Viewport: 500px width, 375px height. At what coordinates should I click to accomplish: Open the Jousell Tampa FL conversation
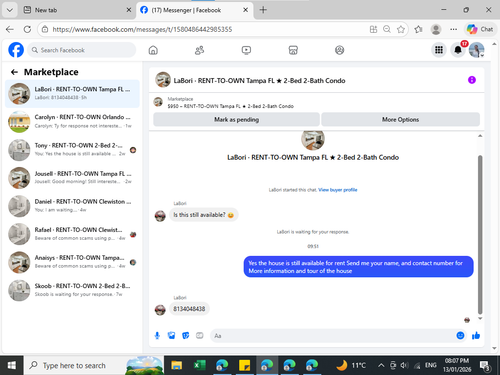[x=72, y=178]
